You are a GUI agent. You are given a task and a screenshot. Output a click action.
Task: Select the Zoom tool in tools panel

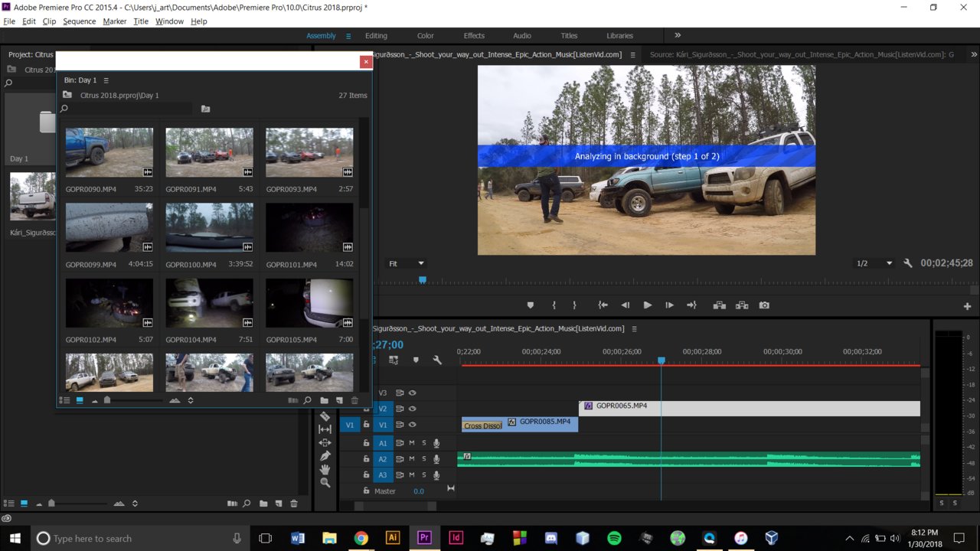(x=325, y=482)
